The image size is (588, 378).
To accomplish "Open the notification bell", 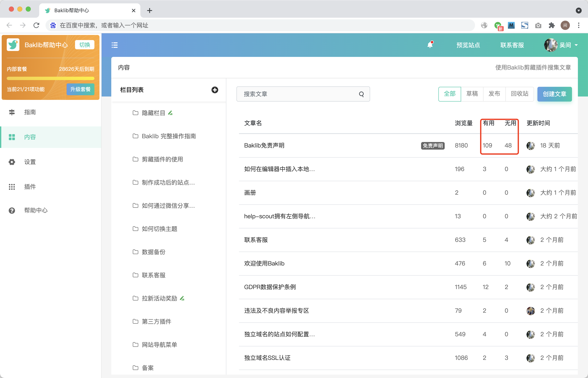I will 430,45.
